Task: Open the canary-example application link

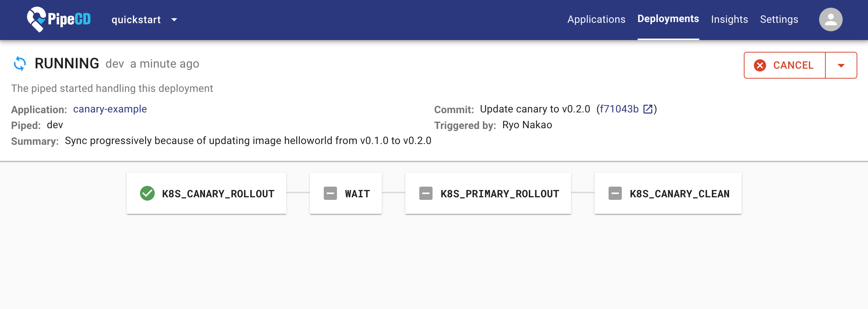Action: click(x=110, y=109)
